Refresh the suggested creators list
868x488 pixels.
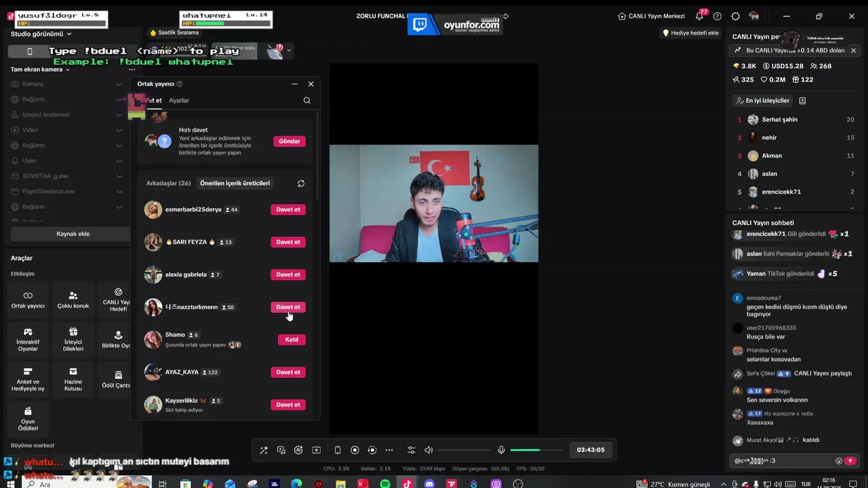click(301, 184)
